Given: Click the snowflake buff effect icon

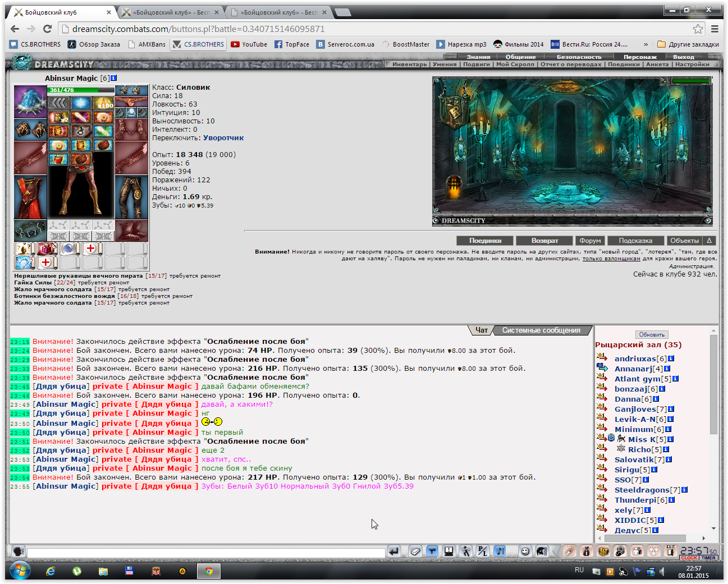Looking at the screenshot, I should pyautogui.click(x=81, y=103).
